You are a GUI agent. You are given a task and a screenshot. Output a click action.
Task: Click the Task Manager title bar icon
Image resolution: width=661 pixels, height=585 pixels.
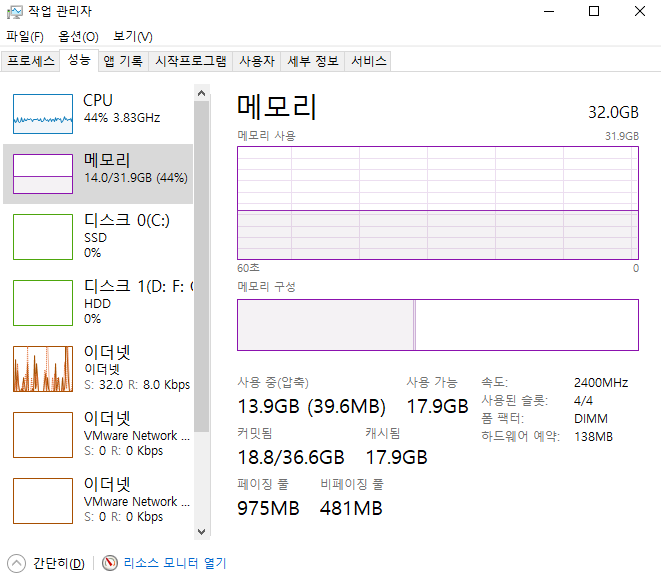pos(15,12)
